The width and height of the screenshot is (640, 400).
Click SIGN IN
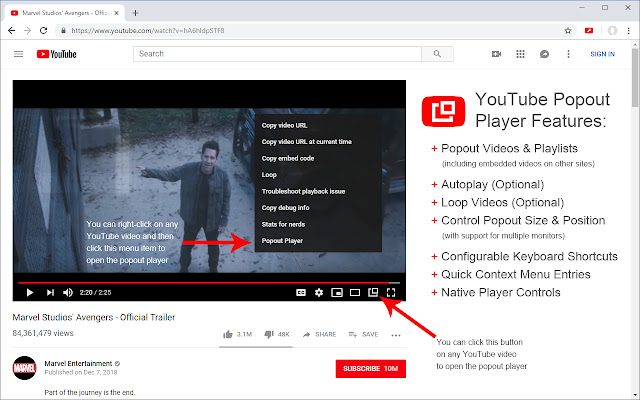(602, 54)
